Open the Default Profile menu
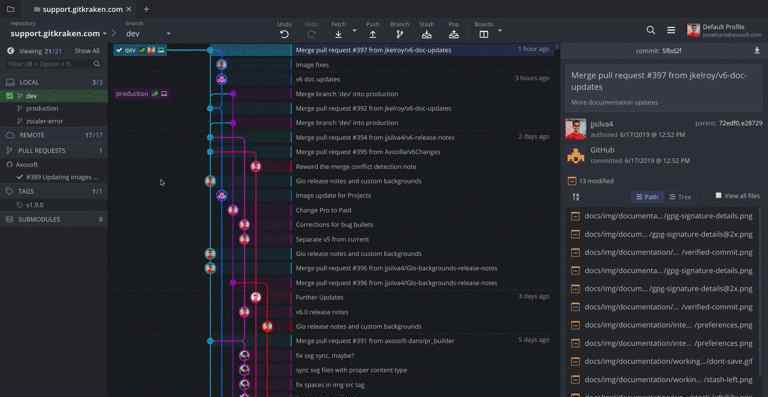768x397 pixels. (724, 30)
